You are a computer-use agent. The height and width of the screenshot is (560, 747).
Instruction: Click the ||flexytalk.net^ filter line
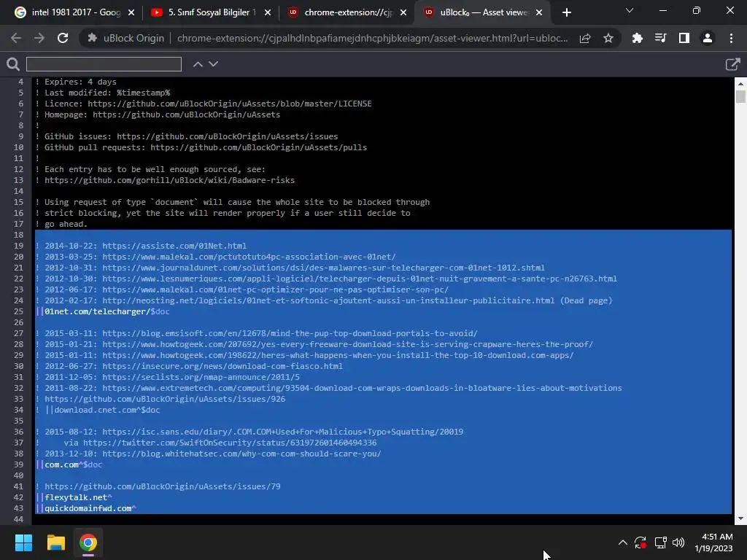coord(74,497)
